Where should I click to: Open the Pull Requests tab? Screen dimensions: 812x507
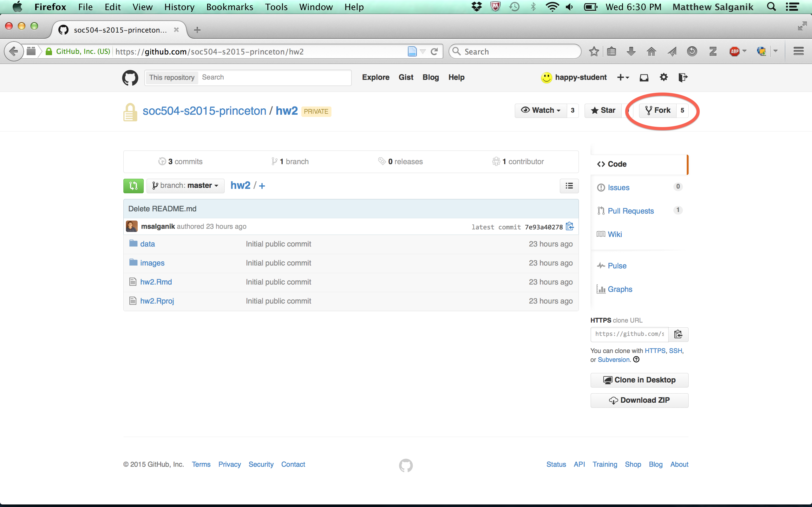[631, 211]
